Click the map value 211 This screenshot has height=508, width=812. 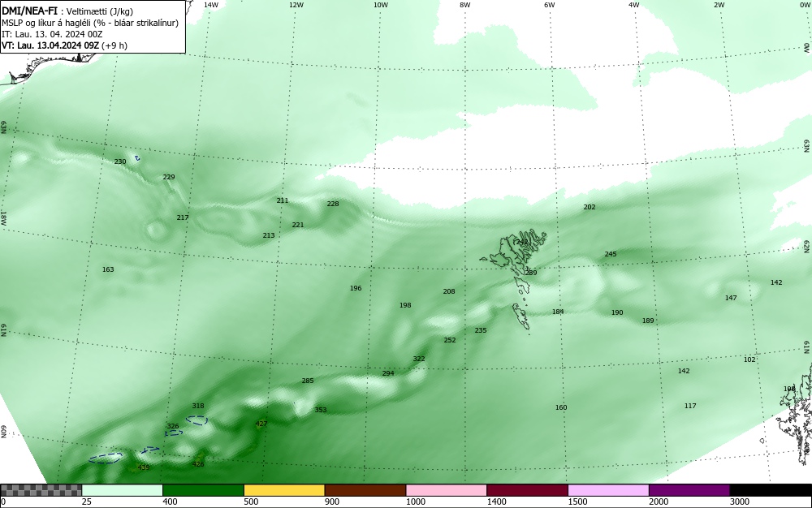click(x=283, y=200)
